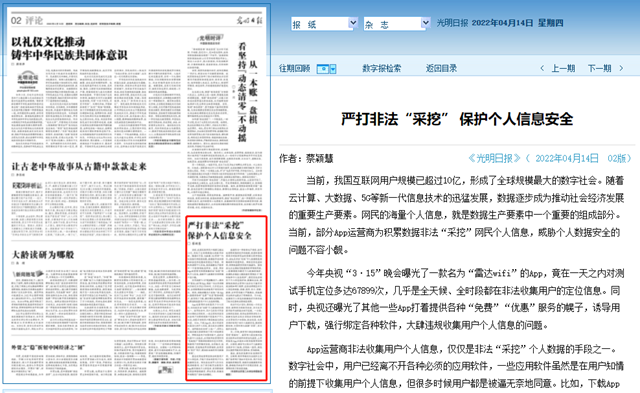Screen dimensions: 640x393
Task: Click paragraph starting 当前,我国互联网用户规模
Action: click(x=456, y=215)
